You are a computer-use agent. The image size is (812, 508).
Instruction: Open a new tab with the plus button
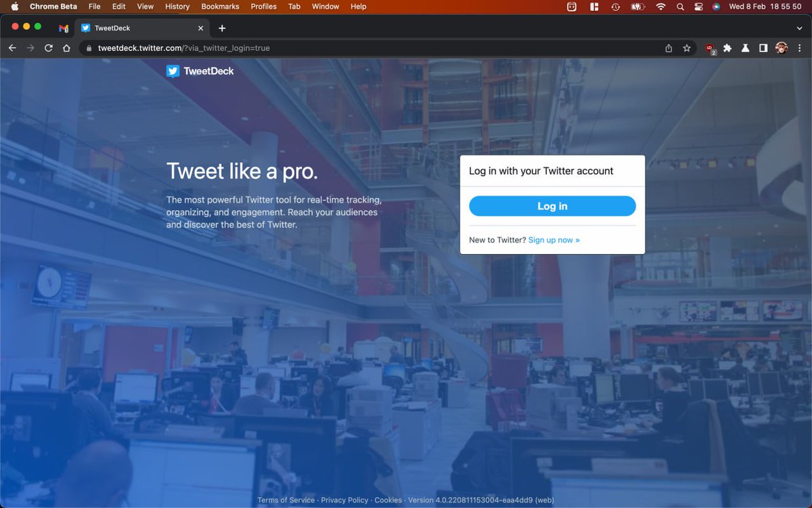pos(222,28)
